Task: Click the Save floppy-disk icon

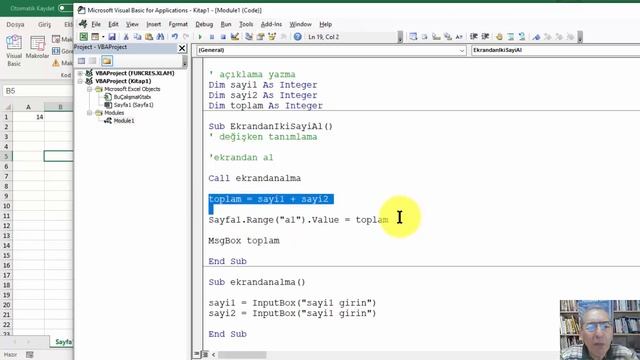Action: click(112, 37)
